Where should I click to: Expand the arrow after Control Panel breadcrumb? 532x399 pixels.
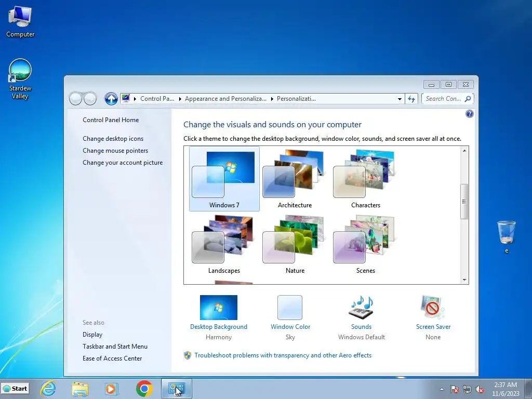(180, 99)
